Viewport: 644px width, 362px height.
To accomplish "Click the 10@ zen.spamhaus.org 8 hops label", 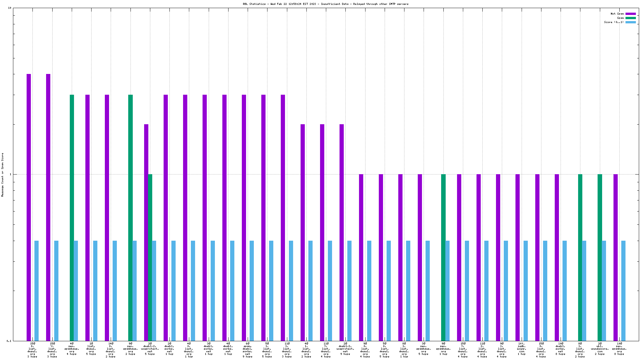I will coord(619,349).
